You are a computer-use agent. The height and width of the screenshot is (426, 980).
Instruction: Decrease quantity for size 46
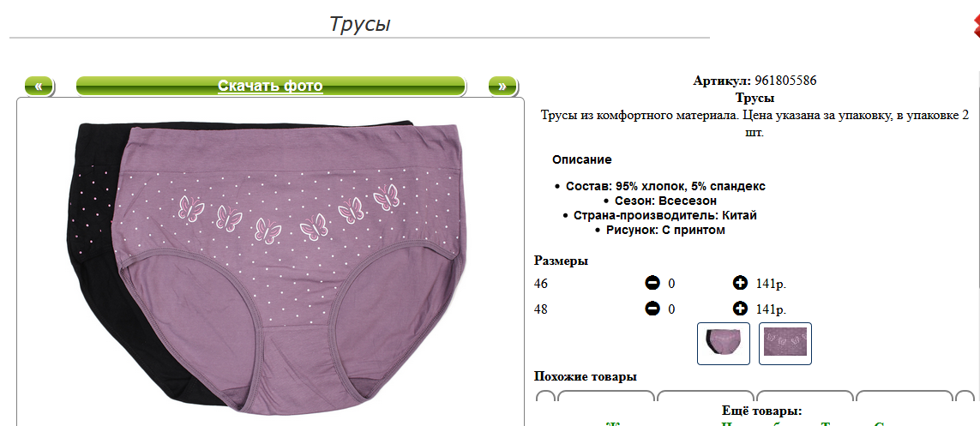click(652, 284)
